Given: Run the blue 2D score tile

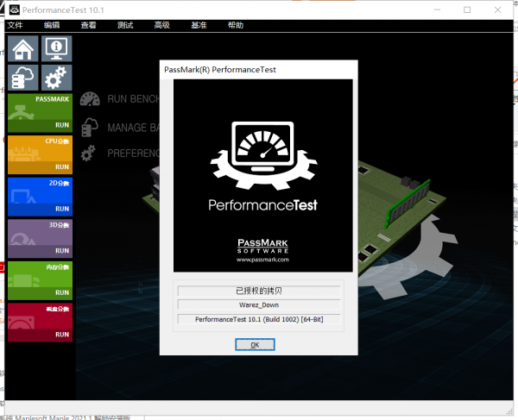Looking at the screenshot, I should 40,197.
